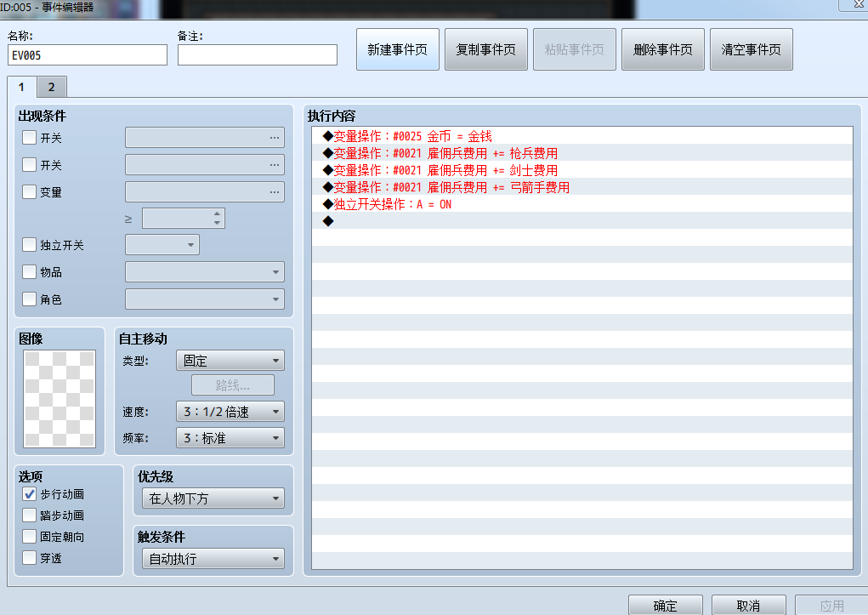Open the 独立开关 dropdown
This screenshot has height=615, width=868.
click(x=162, y=245)
